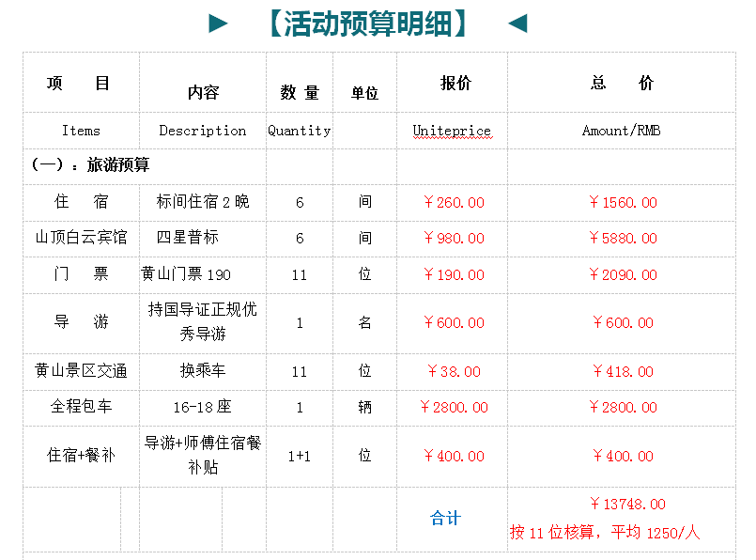Screen dimensions: 756x560
Task: Click the 1+1 quantity cell
Action: click(x=300, y=456)
